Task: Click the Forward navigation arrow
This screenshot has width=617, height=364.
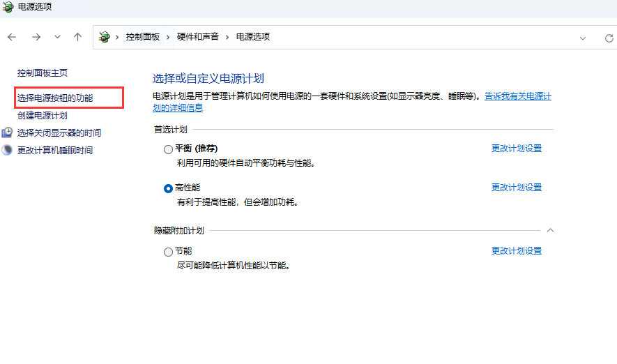Action: (36, 37)
